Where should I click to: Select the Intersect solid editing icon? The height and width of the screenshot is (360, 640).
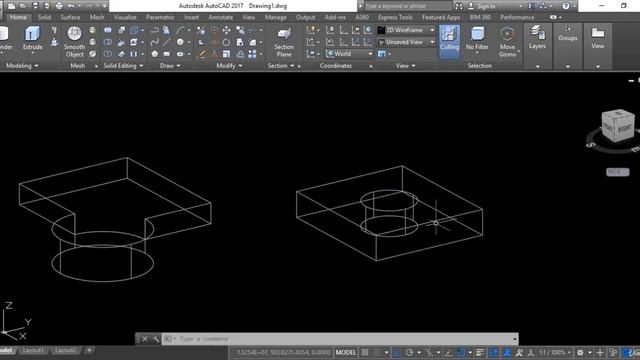pyautogui.click(x=107, y=54)
